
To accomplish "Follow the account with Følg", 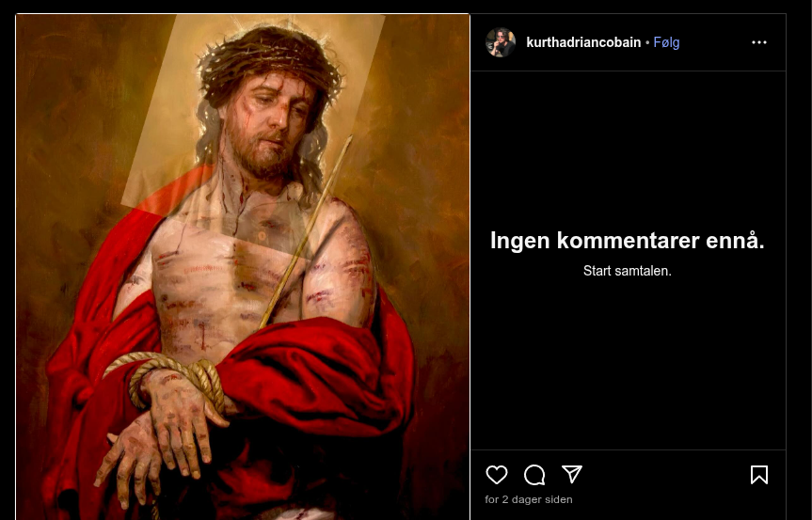I will [666, 42].
